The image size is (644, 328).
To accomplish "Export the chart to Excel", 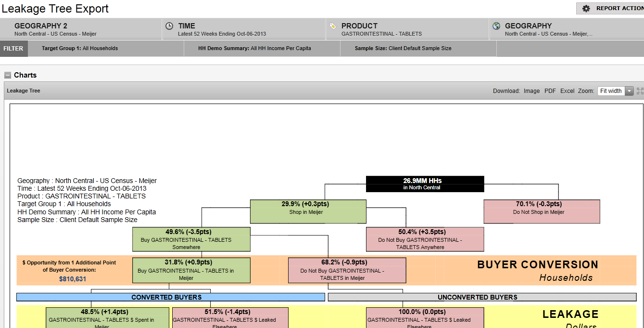I will tap(567, 91).
